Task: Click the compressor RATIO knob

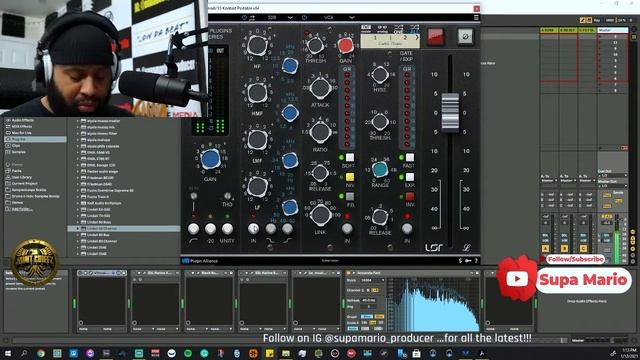Action: pos(320,132)
